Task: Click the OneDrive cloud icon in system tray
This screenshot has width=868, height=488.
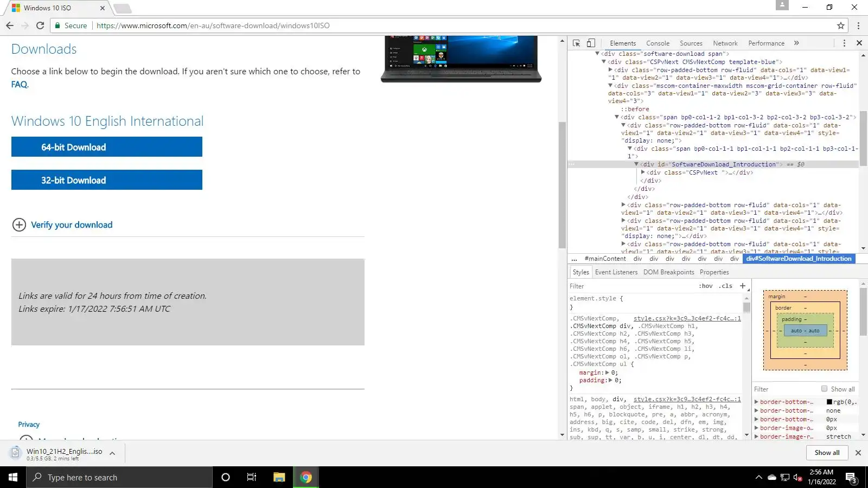Action: click(771, 478)
